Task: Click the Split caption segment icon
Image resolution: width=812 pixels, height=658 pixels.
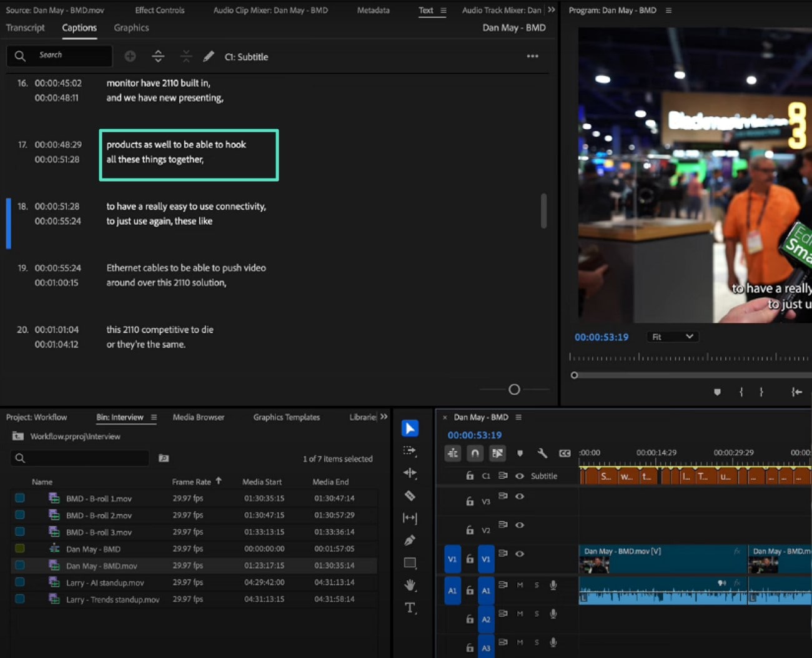Action: click(x=158, y=56)
